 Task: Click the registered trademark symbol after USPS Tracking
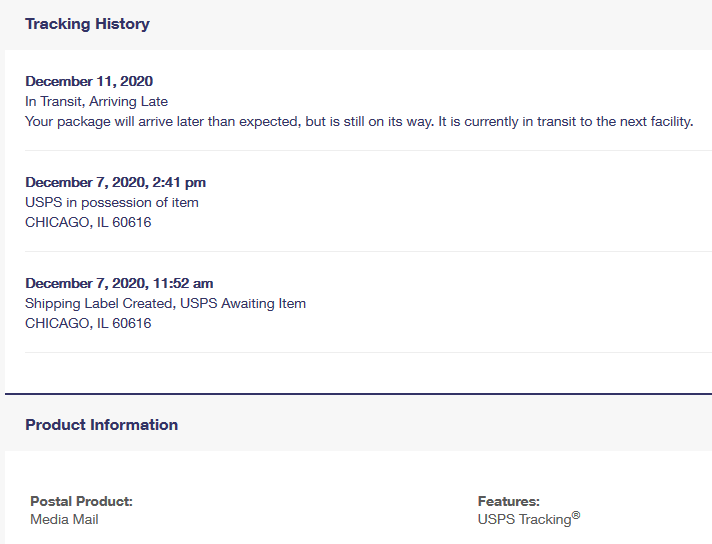[x=576, y=516]
